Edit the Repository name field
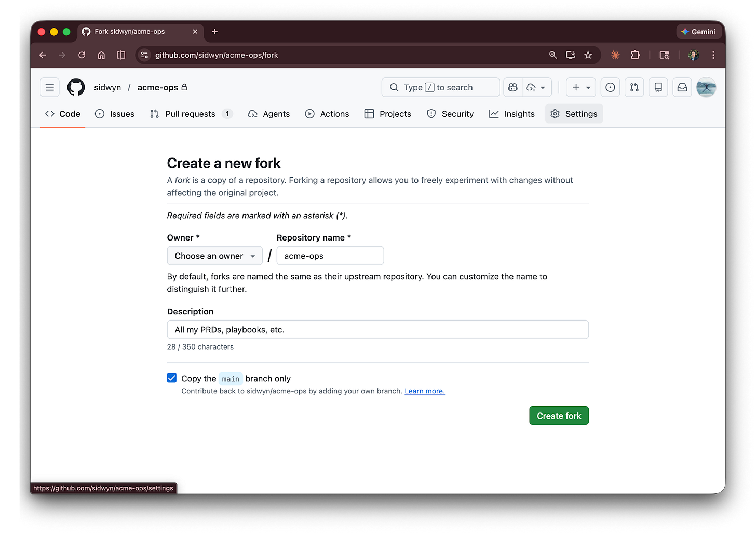 pos(330,256)
